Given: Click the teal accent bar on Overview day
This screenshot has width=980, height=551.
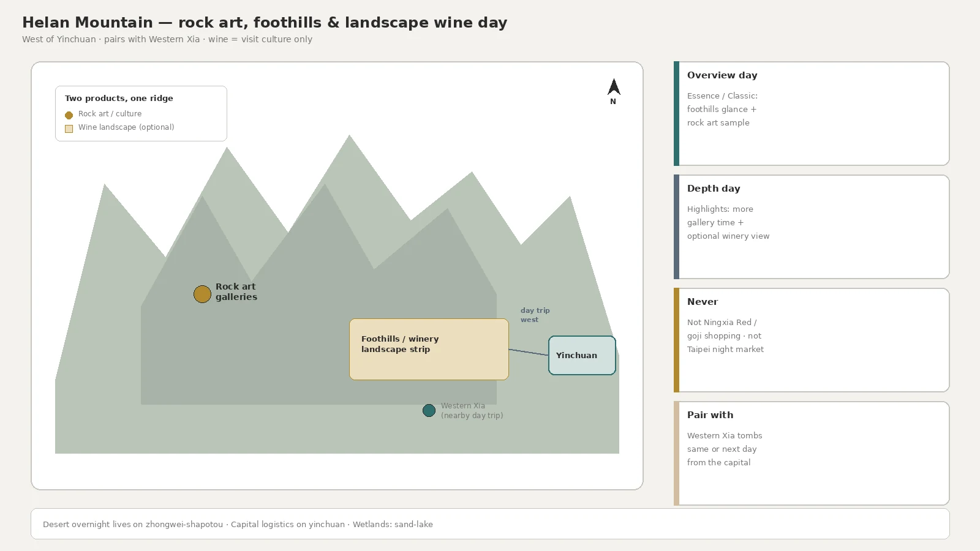Looking at the screenshot, I should click(x=676, y=113).
